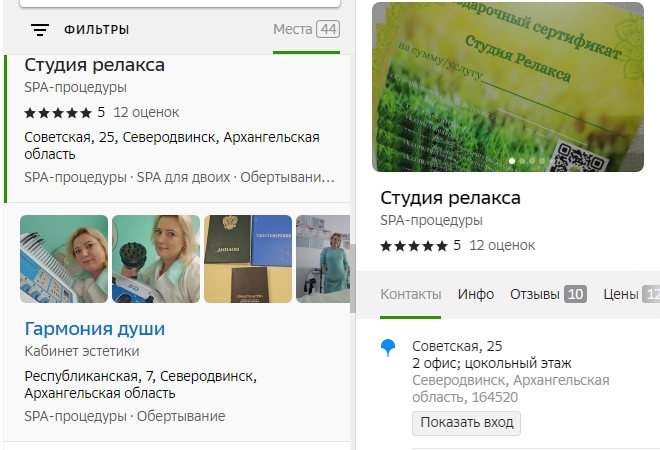This screenshot has width=660, height=450.
Task: Select the Контакты tab
Action: 410,294
